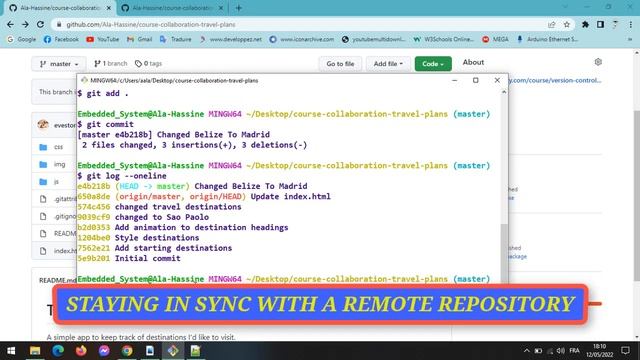Open index.html file row
The image size is (640, 360).
64,251
